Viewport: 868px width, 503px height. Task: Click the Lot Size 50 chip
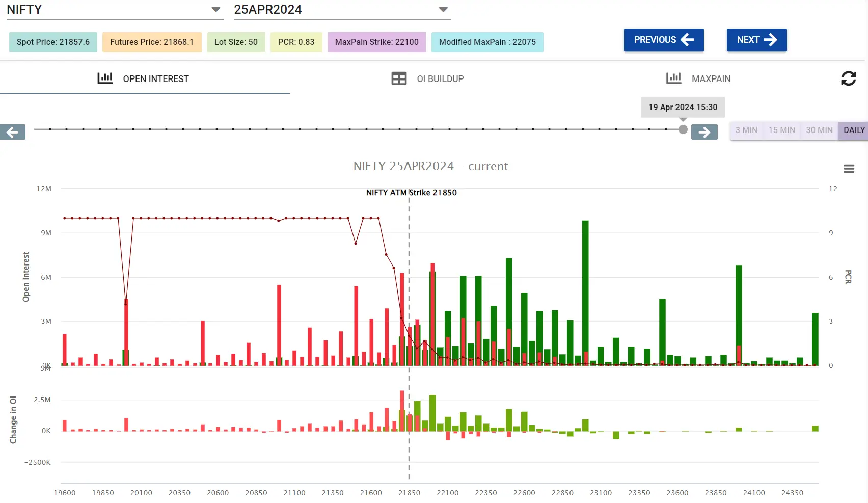[236, 42]
